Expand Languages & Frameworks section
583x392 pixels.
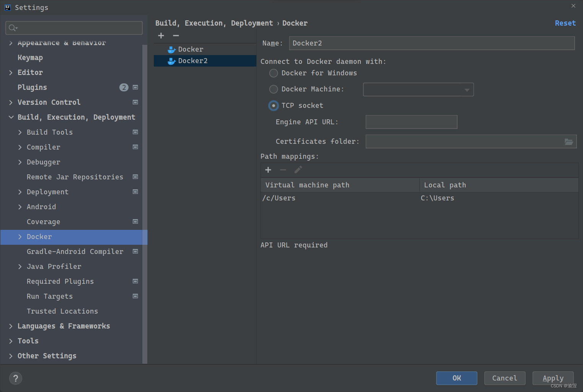pos(11,326)
